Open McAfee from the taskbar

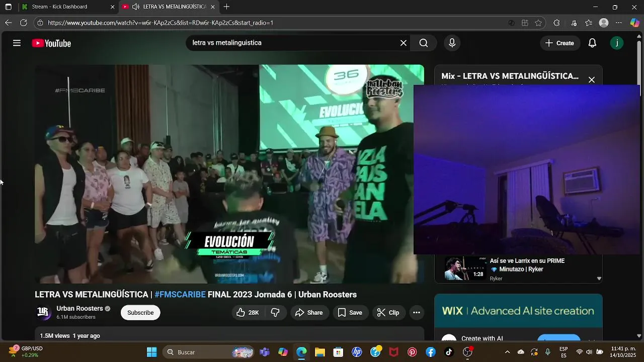click(x=393, y=352)
